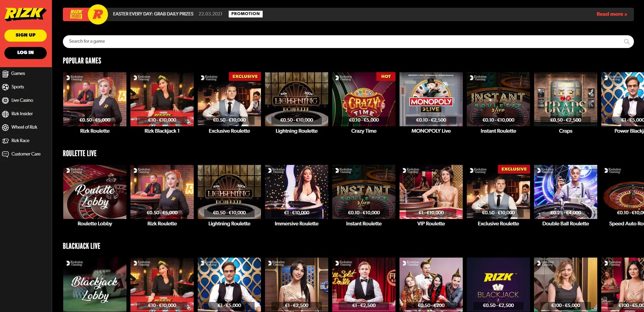Click the yellow Rizk Insider R badge
Image resolution: width=644 pixels, height=312 pixels.
click(x=98, y=14)
